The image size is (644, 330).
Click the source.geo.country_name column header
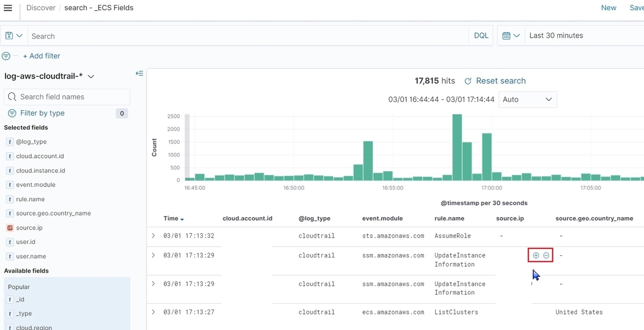tap(594, 219)
